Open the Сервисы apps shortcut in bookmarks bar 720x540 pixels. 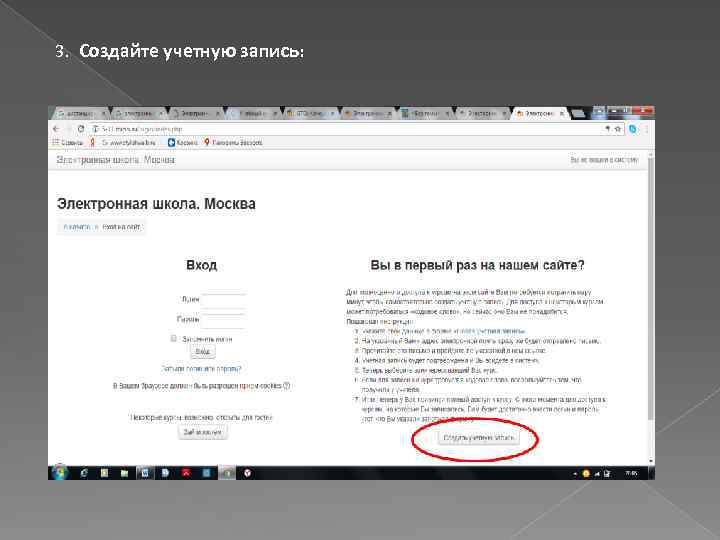pyautogui.click(x=68, y=142)
